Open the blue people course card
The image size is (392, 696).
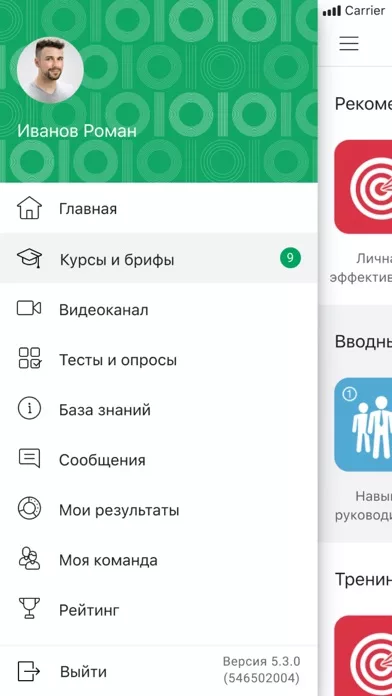click(x=363, y=424)
